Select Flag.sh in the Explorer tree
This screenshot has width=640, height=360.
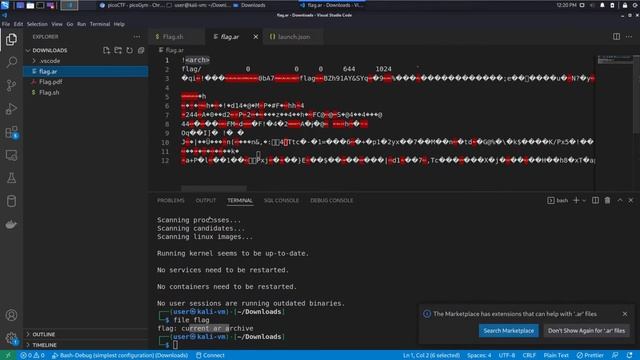click(86, 93)
